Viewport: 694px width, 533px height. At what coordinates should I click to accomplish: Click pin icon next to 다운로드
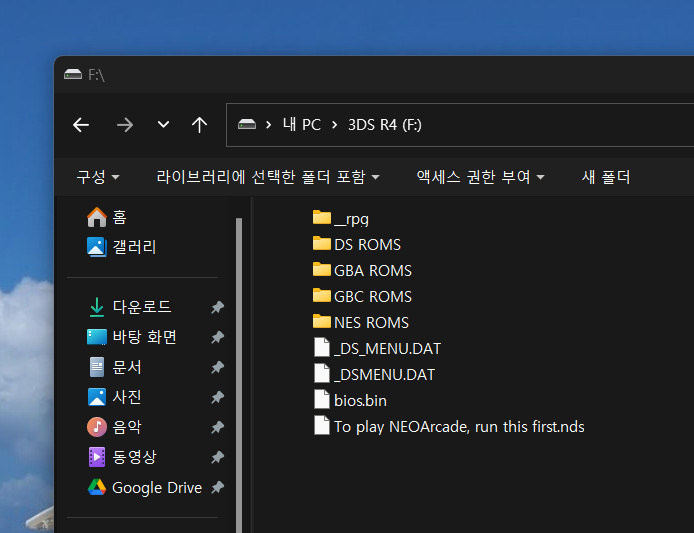[x=217, y=307]
